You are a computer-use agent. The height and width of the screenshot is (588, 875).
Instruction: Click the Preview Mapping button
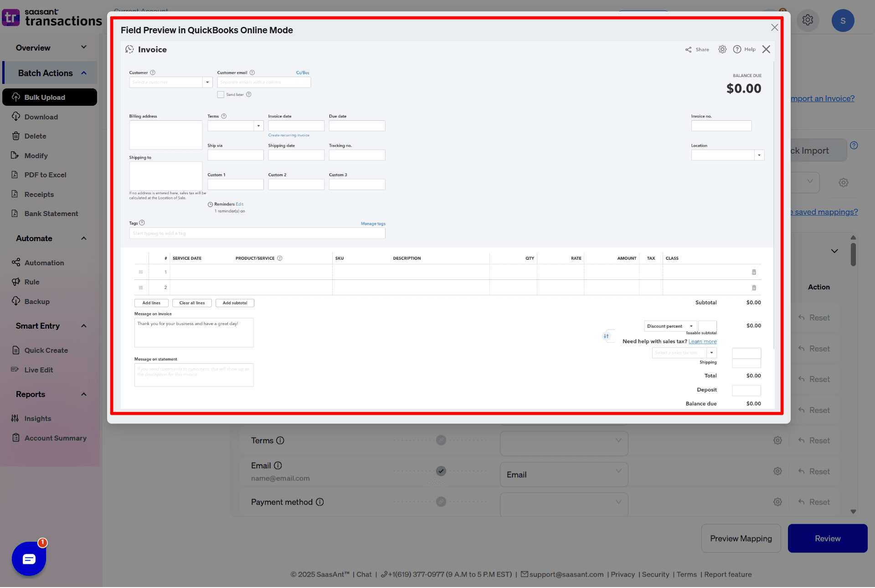click(x=741, y=538)
